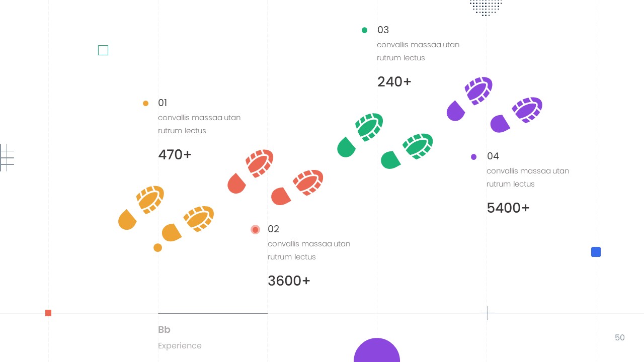The height and width of the screenshot is (362, 644).
Task: Click the plus crosshair mark near bottom
Action: pyautogui.click(x=488, y=313)
